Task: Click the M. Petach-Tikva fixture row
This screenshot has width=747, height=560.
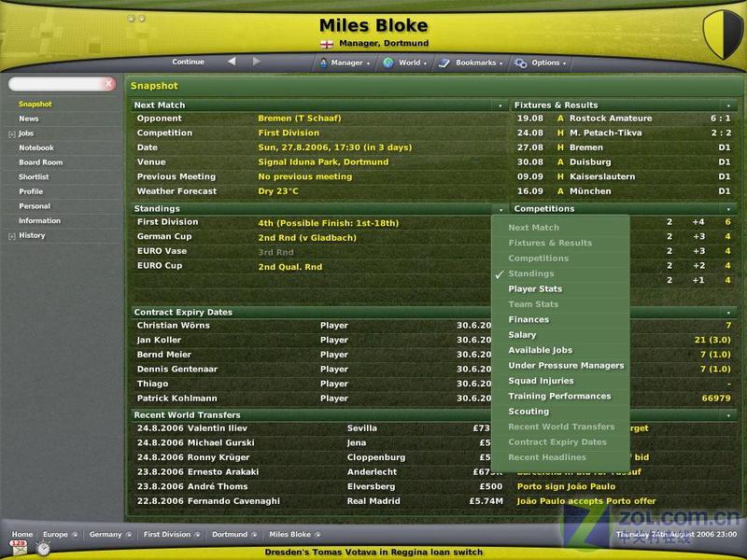Action: coord(624,133)
